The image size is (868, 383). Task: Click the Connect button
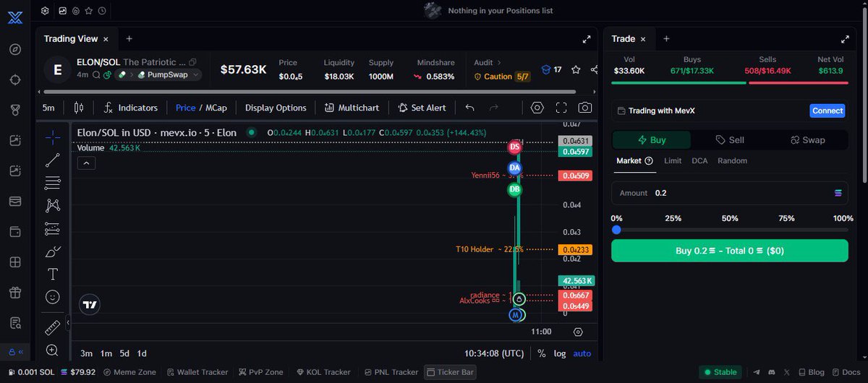click(x=827, y=111)
